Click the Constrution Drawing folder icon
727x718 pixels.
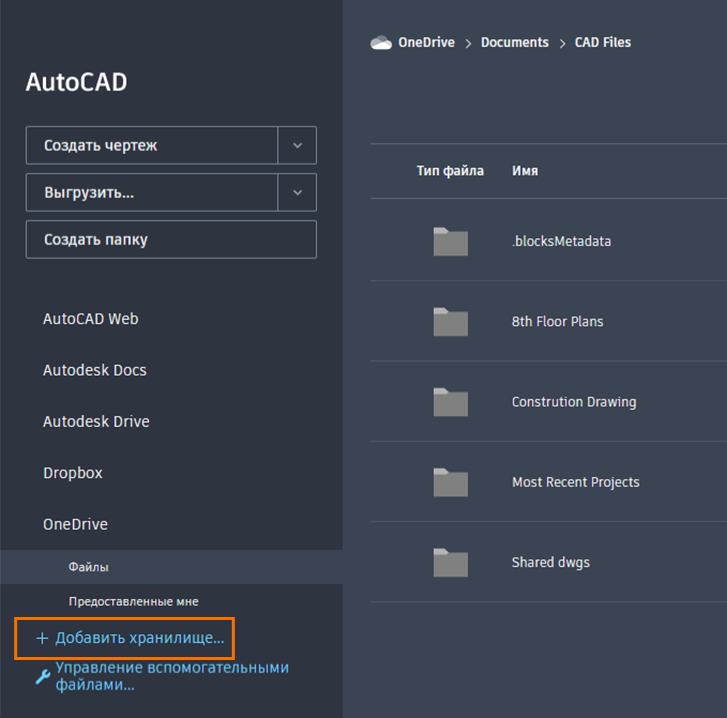point(450,402)
